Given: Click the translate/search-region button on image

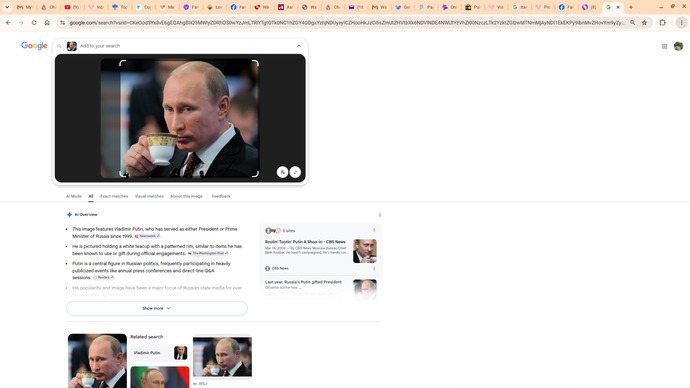Looking at the screenshot, I should [283, 172].
